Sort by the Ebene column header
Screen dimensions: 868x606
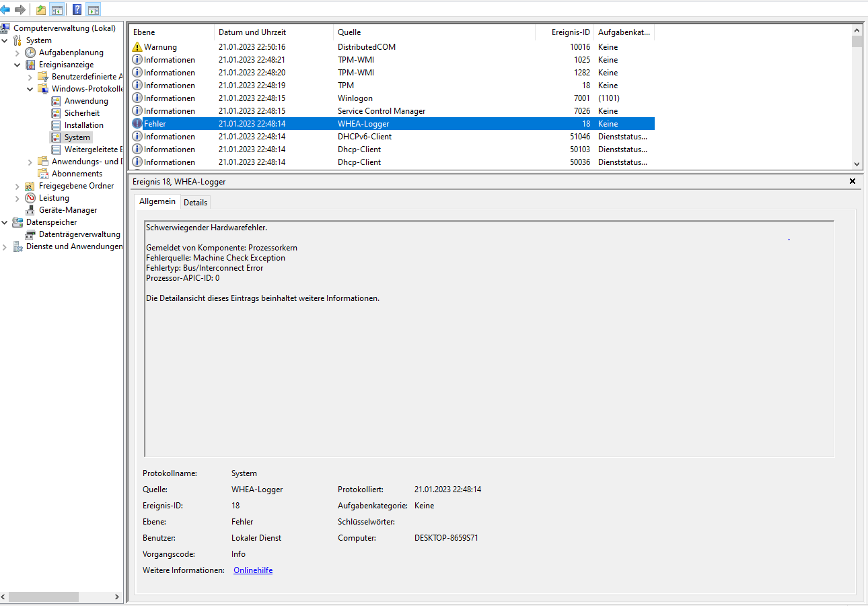point(171,32)
